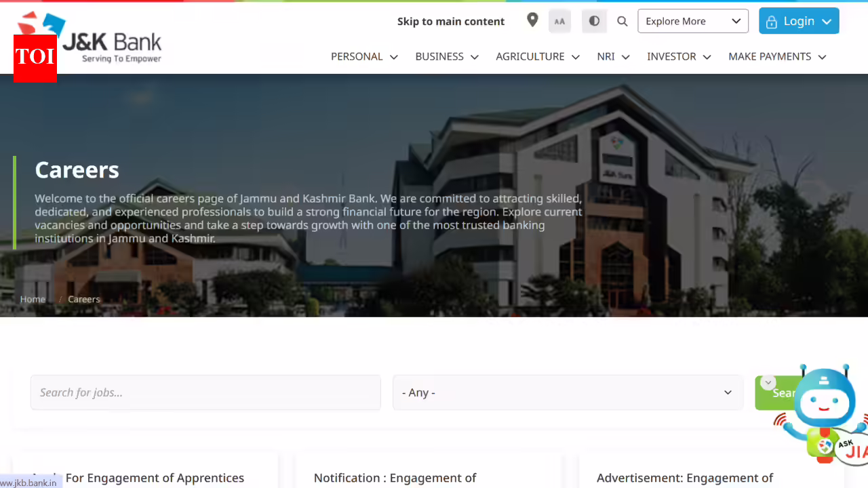Image resolution: width=868 pixels, height=488 pixels.
Task: Expand the Explore More dropdown
Action: 692,21
